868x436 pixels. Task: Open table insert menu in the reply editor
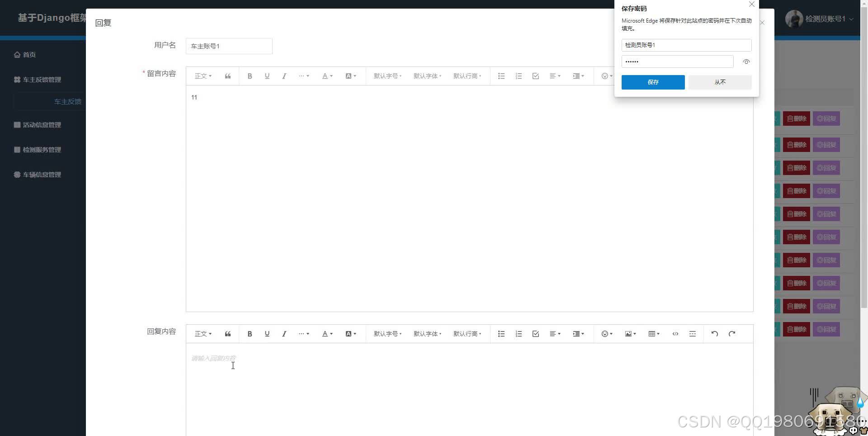[654, 334]
